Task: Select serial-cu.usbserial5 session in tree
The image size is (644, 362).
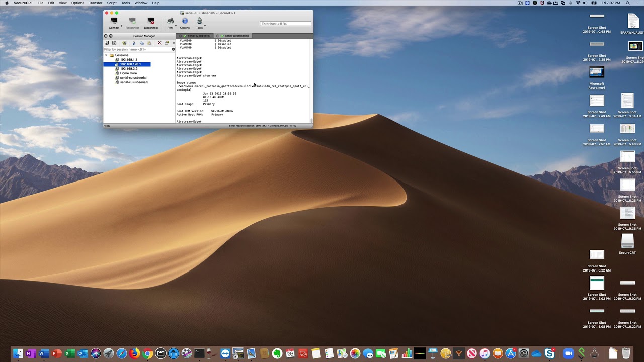Action: tap(134, 82)
